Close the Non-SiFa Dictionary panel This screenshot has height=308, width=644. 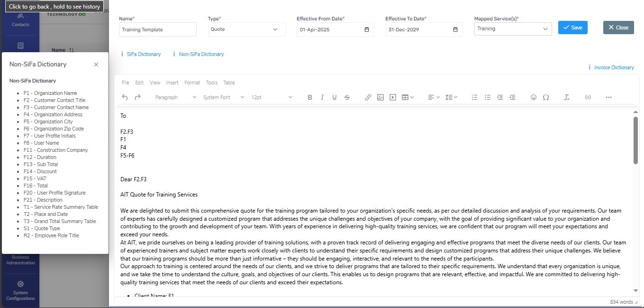point(96,65)
